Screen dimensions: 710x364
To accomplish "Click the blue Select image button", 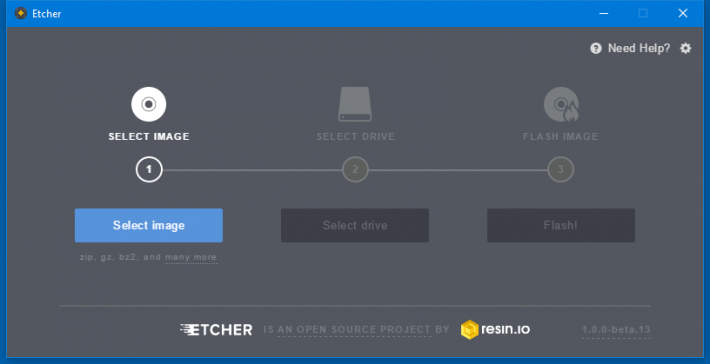I will 149,225.
